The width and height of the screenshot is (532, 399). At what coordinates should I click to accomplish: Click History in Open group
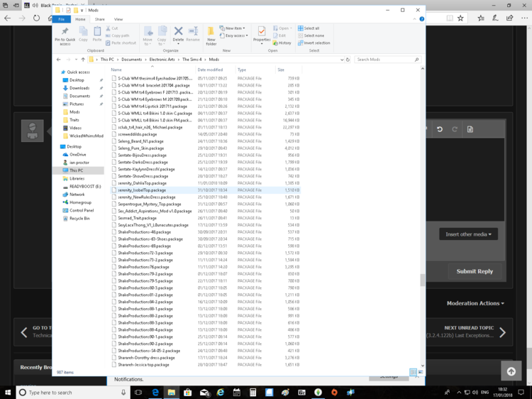coord(282,43)
